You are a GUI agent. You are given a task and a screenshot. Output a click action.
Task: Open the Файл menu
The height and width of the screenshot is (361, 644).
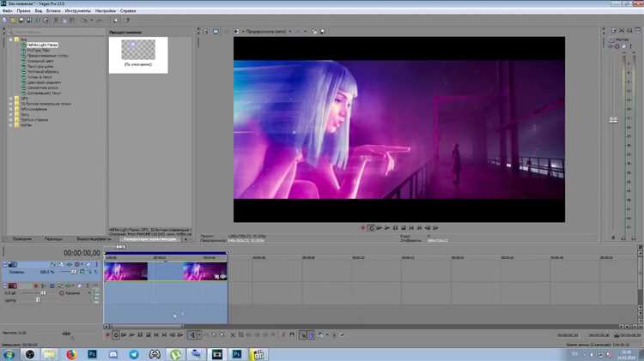point(8,10)
